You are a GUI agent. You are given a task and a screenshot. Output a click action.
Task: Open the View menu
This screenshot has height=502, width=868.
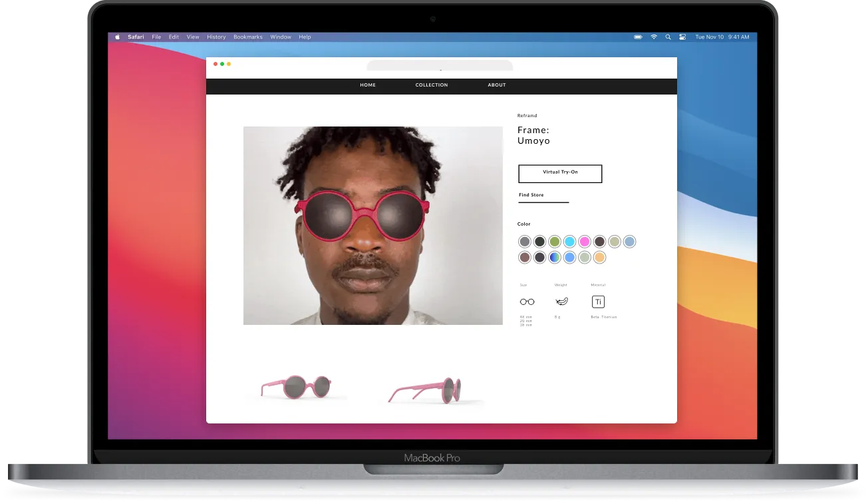(x=193, y=37)
